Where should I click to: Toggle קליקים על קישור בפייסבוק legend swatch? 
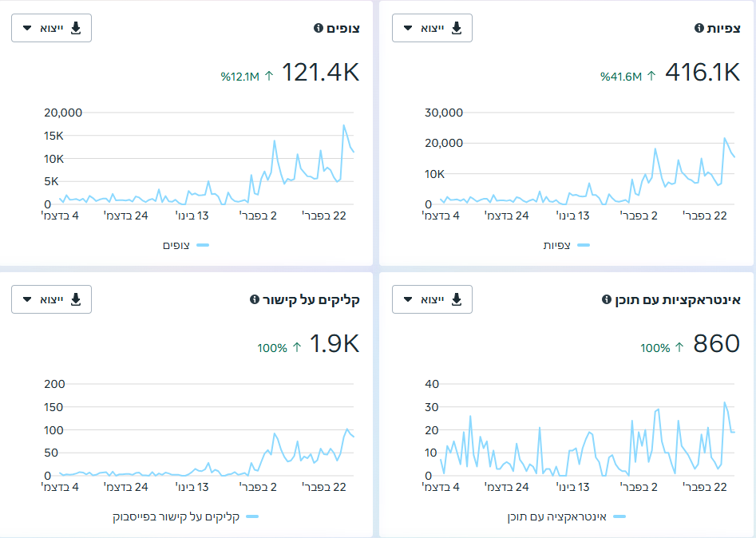pos(252,516)
